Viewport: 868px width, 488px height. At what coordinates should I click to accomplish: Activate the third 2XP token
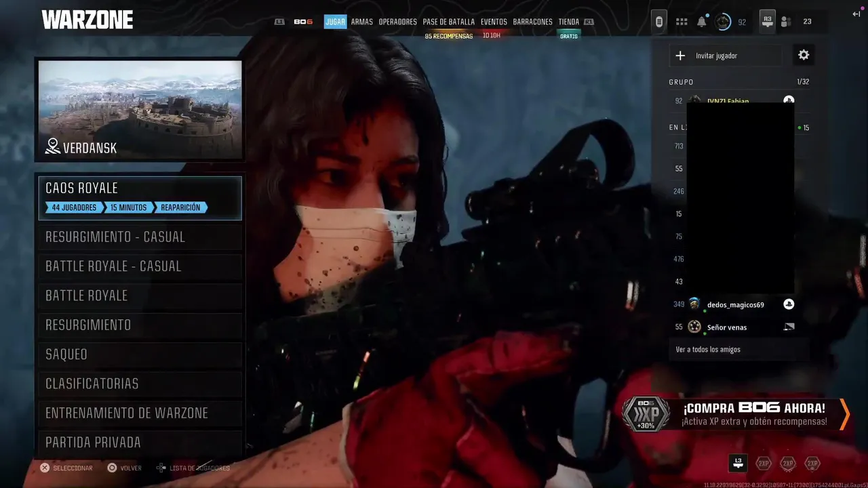pyautogui.click(x=812, y=464)
